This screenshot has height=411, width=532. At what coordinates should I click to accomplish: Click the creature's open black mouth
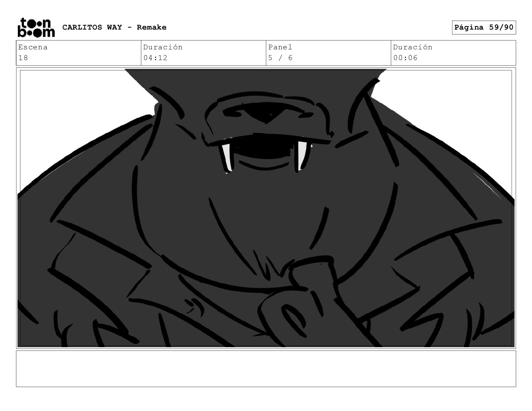point(265,147)
